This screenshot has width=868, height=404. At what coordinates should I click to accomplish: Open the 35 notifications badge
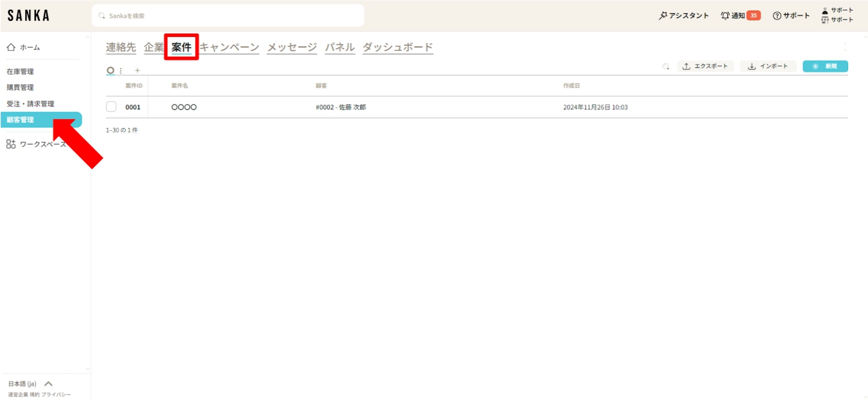(x=753, y=15)
